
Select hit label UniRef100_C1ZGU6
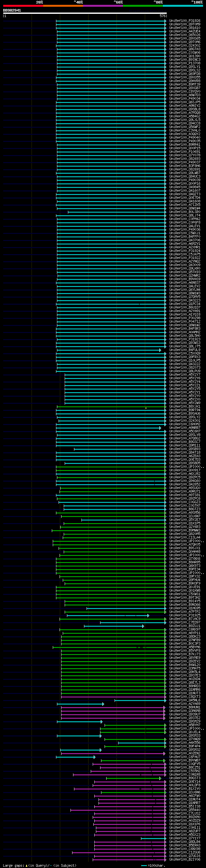(x=185, y=852)
